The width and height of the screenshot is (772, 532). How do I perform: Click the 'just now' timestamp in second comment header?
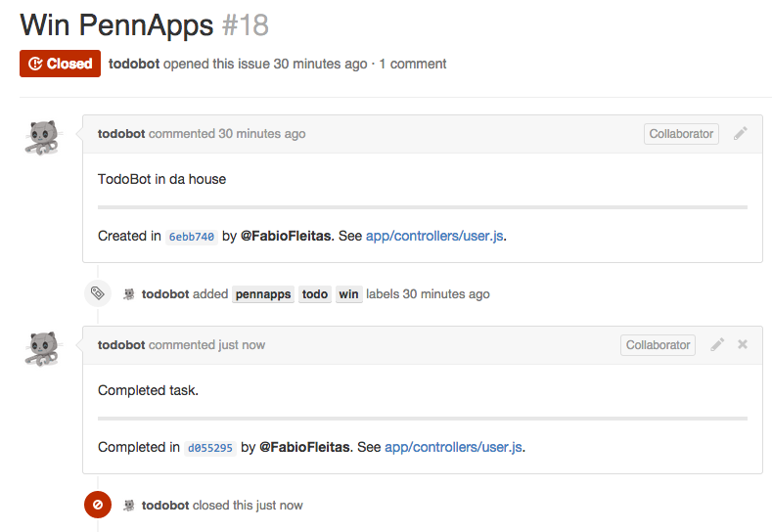coord(242,344)
